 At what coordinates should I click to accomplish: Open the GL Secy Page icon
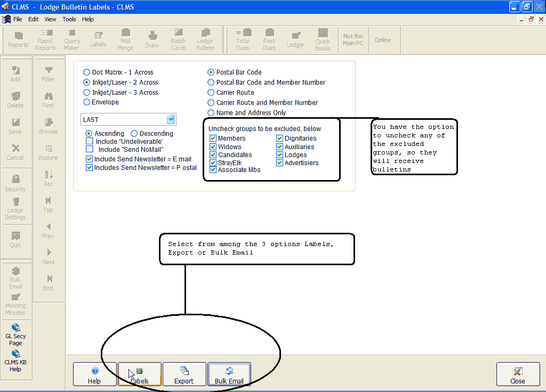point(15,334)
